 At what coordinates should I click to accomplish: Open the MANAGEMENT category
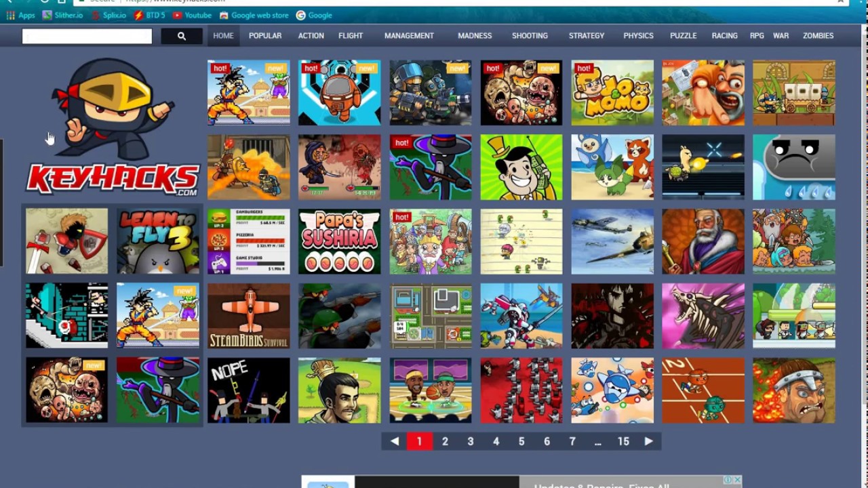click(x=409, y=36)
